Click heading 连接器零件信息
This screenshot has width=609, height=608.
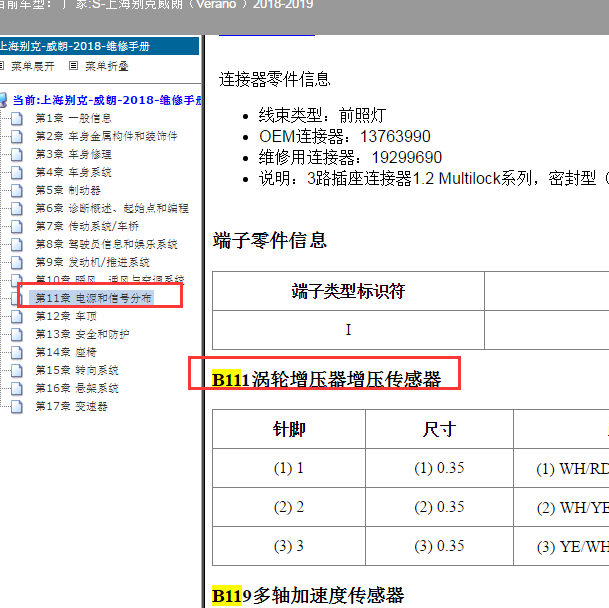pyautogui.click(x=275, y=79)
